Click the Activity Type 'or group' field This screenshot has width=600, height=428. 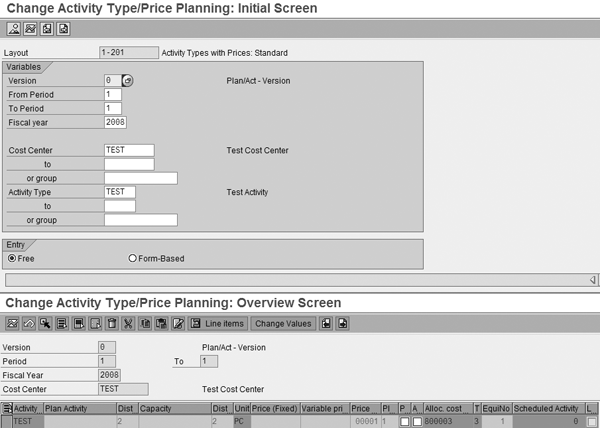click(141, 220)
